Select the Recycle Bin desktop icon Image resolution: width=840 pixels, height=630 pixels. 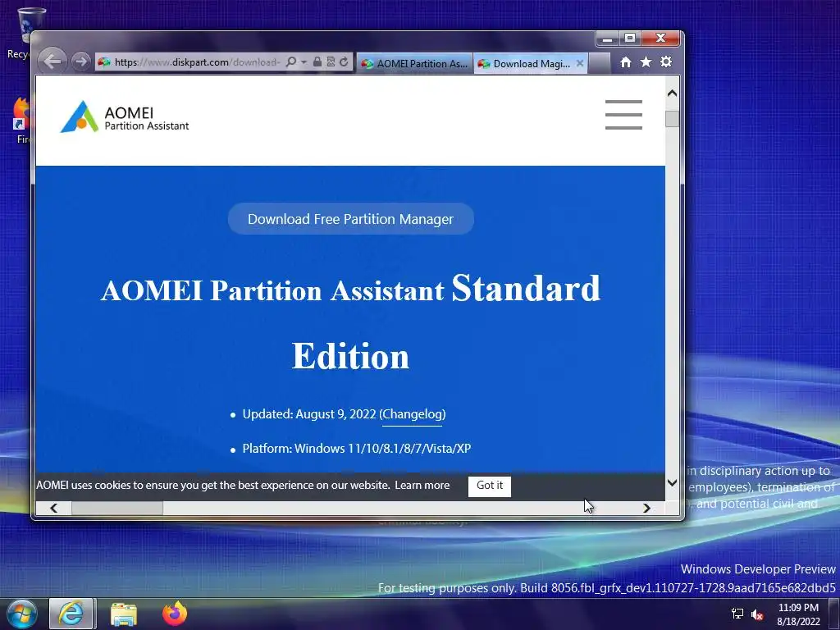coord(25,32)
